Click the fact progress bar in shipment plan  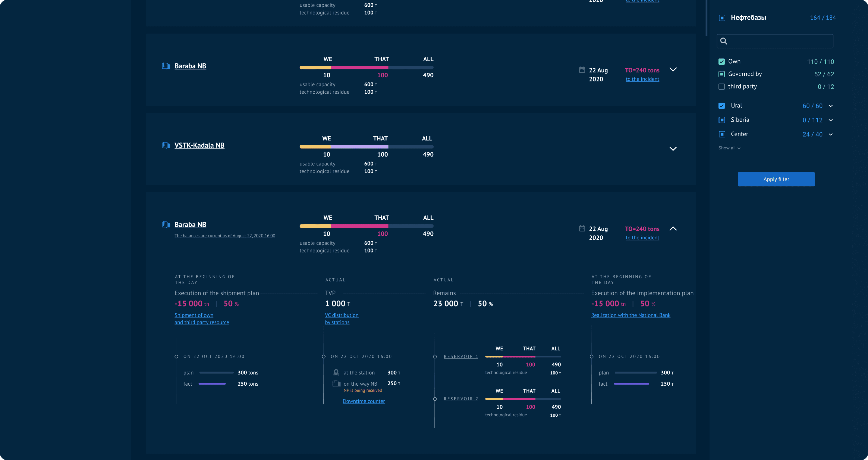tap(212, 384)
